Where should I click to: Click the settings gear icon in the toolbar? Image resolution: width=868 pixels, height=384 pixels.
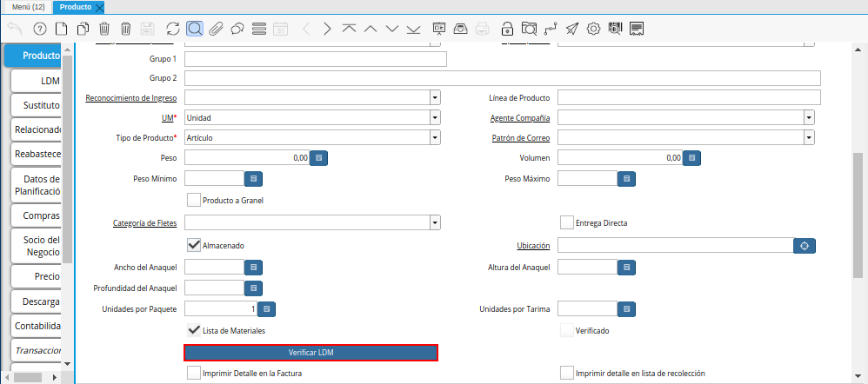594,29
